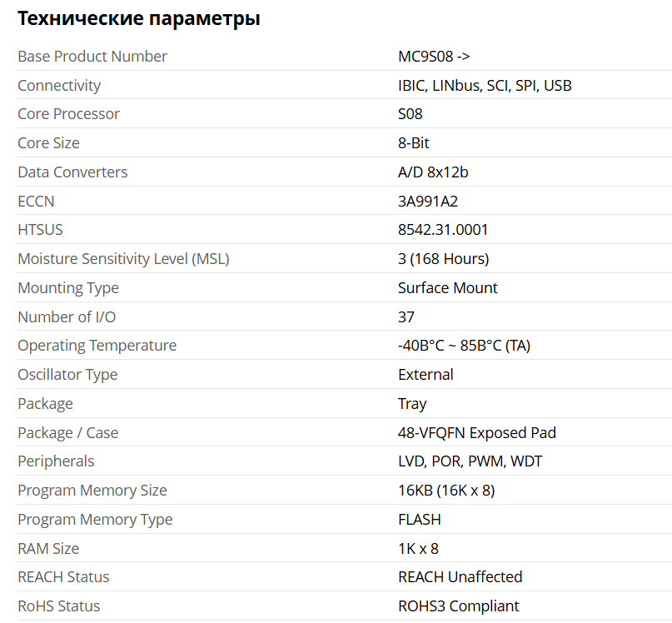Screen dimensions: 672x623
Task: Click the Operating Temperature range value
Action: point(464,346)
